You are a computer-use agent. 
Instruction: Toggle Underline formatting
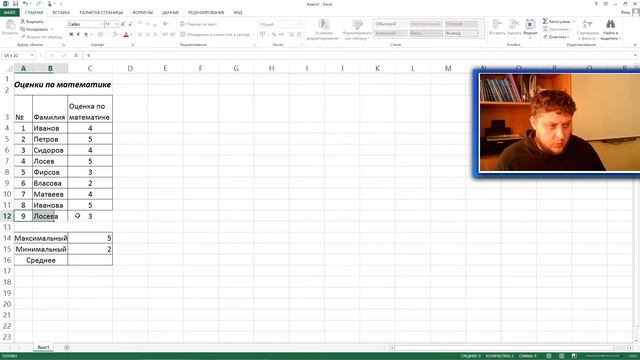(x=86, y=34)
